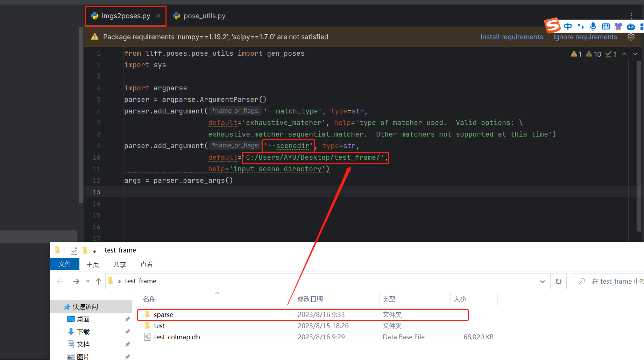Open 图片 in quick access
Image resolution: width=644 pixels, height=360 pixels.
pyautogui.click(x=83, y=357)
